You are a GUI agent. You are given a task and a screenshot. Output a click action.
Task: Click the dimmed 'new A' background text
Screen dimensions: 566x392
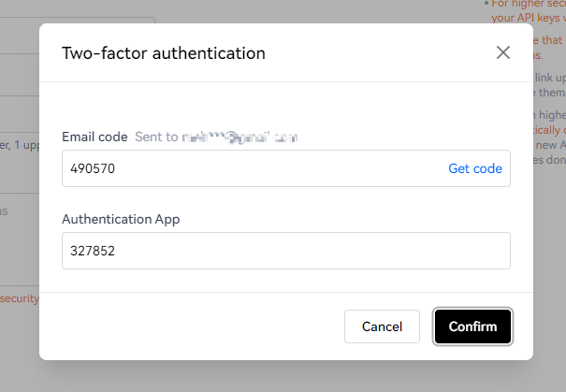(550, 145)
